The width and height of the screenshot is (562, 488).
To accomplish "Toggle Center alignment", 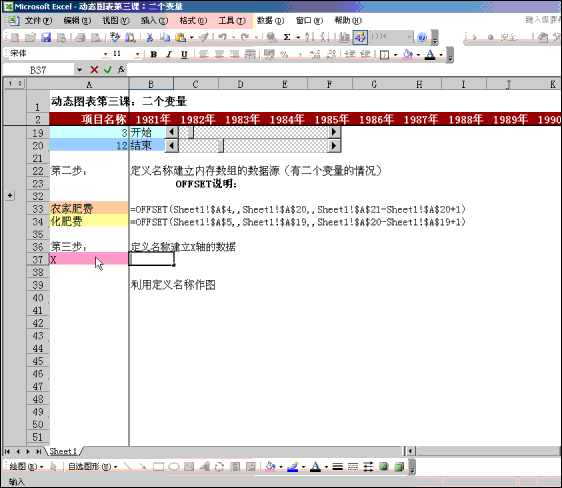I will tap(219, 54).
